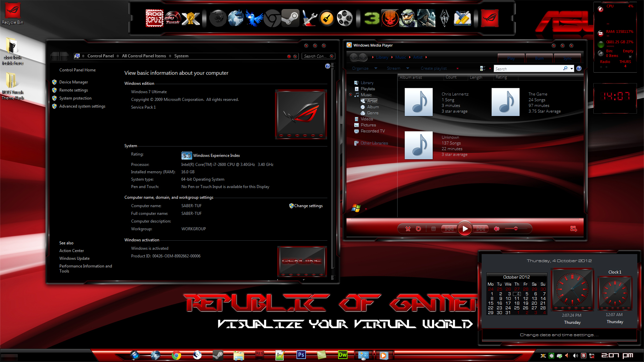Select Album in Media Player library tree
The width and height of the screenshot is (644, 362).
[x=370, y=107]
